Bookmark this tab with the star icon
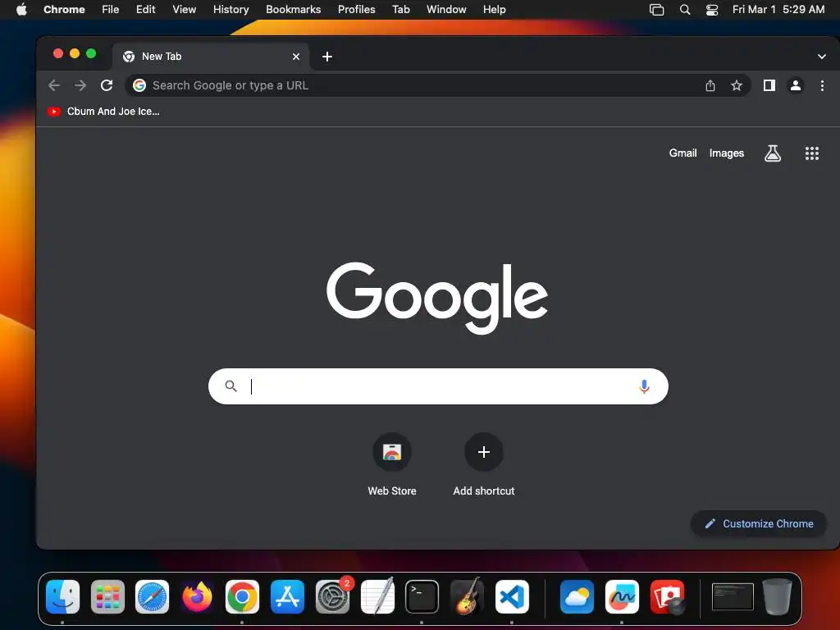 737,85
